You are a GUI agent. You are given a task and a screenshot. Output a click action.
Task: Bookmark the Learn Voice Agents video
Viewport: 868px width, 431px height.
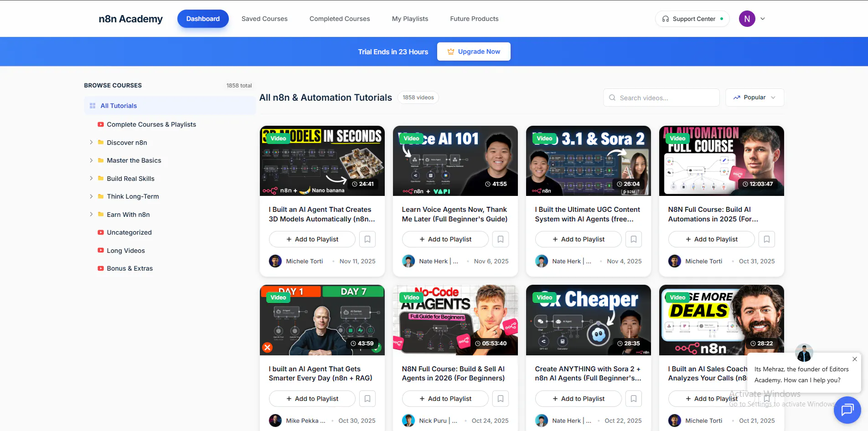[x=501, y=239]
